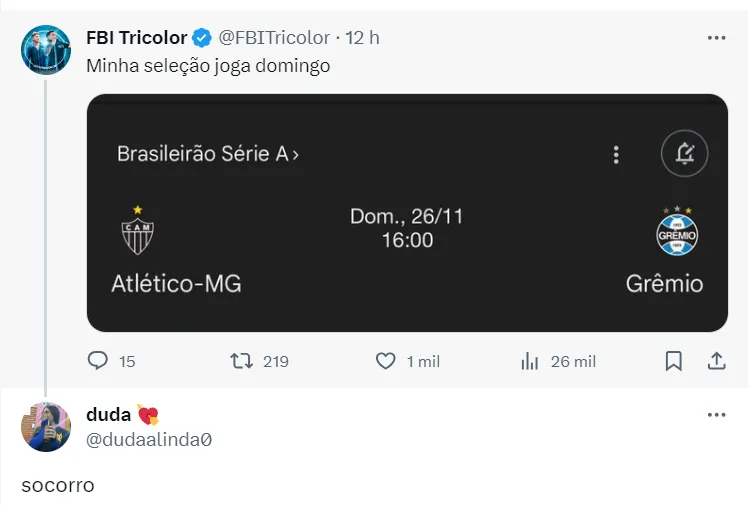Expand Brasileirão Série A league link
Viewport: 748px width, 505px height.
tap(208, 154)
